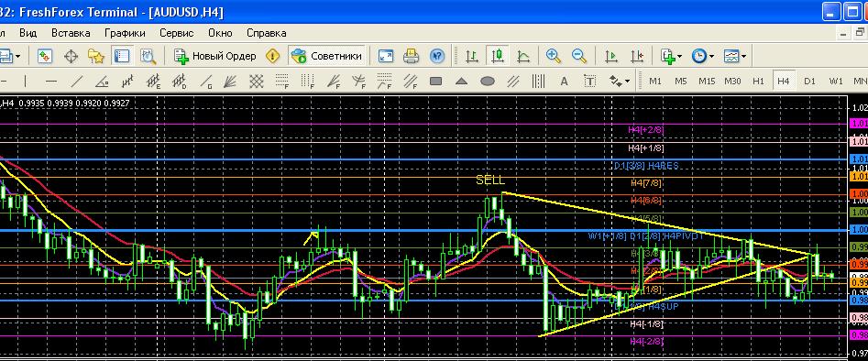Click the help question-mark button

(x=437, y=56)
